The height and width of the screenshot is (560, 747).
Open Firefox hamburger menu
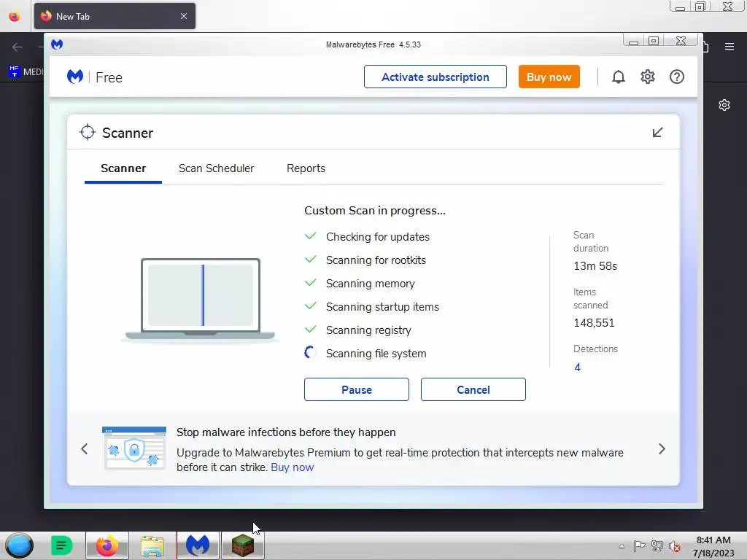pos(729,46)
